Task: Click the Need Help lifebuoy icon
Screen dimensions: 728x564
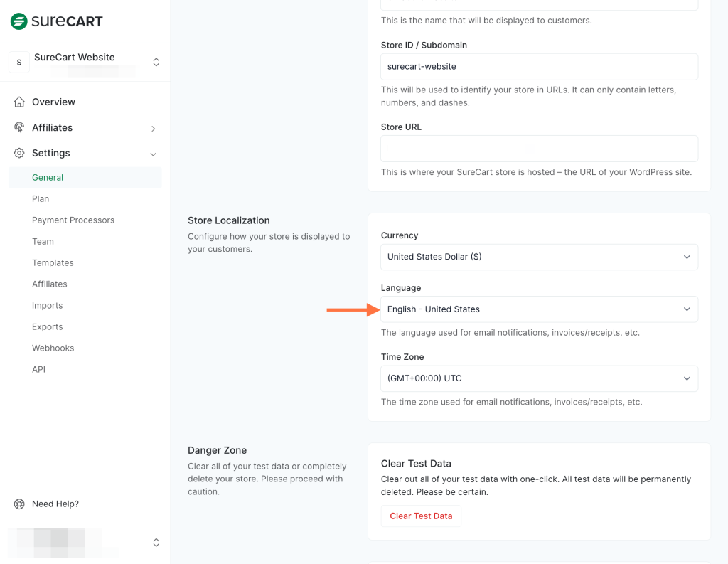Action: (x=19, y=504)
